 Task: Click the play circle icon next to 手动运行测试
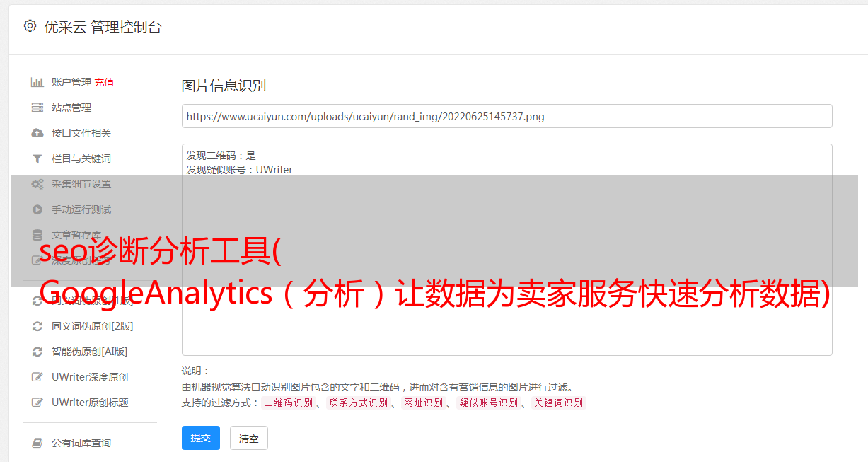(37, 209)
